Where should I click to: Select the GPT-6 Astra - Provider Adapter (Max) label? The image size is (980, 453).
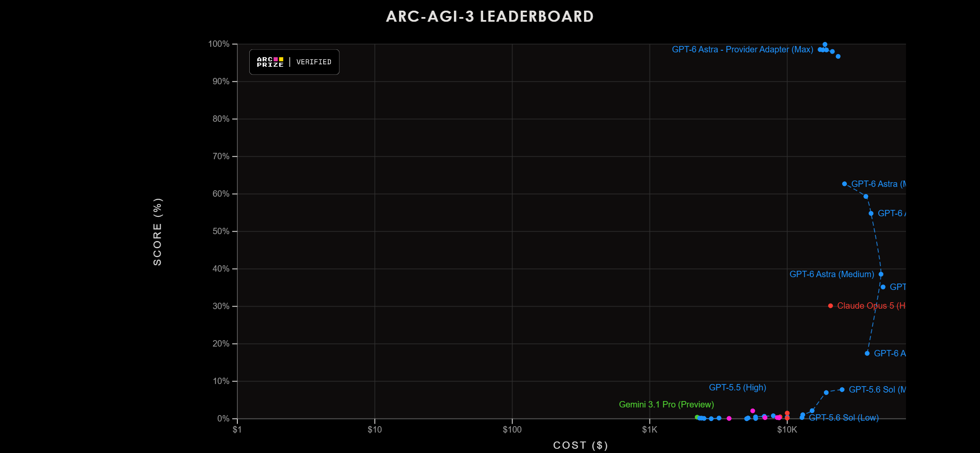pyautogui.click(x=742, y=49)
